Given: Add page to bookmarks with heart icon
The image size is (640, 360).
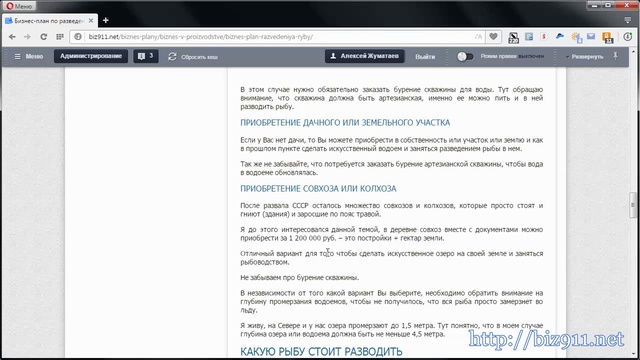Looking at the screenshot, I should pyautogui.click(x=493, y=37).
